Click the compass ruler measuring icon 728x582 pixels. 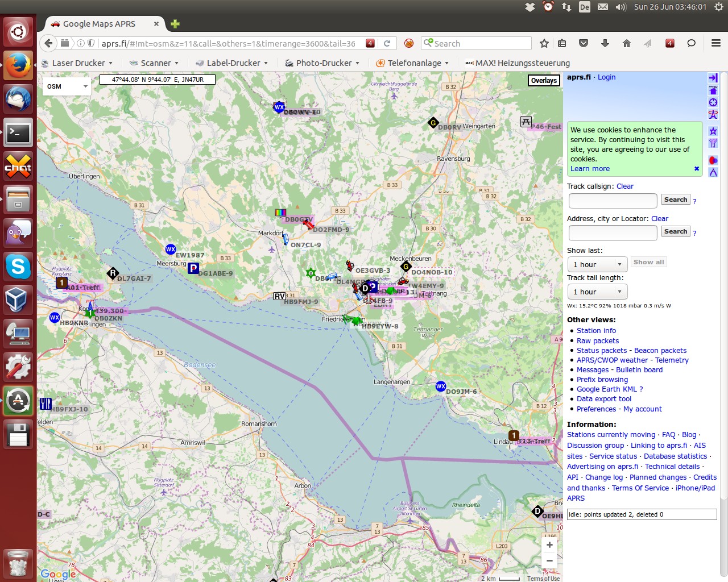click(x=713, y=172)
